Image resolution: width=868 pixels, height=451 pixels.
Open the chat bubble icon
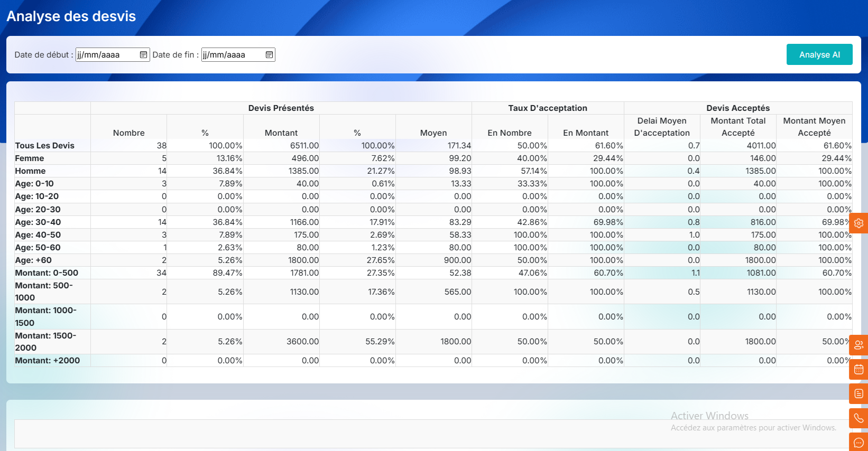[x=858, y=443]
